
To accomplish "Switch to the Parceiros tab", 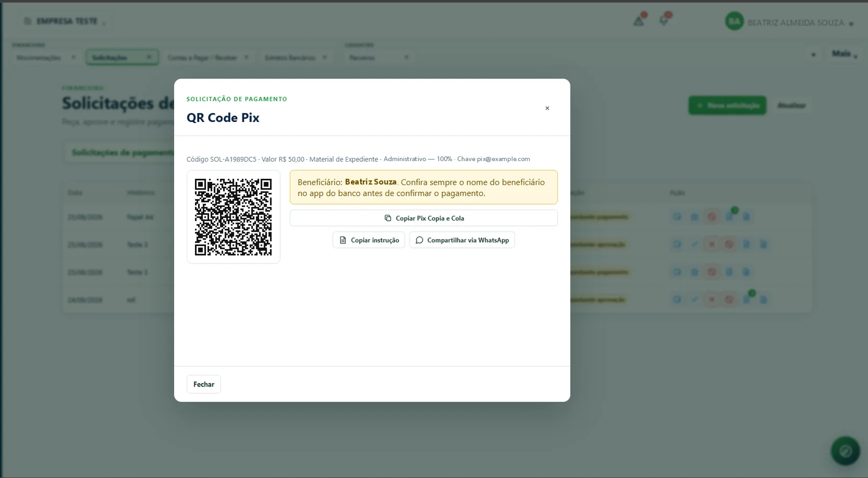I will point(362,58).
